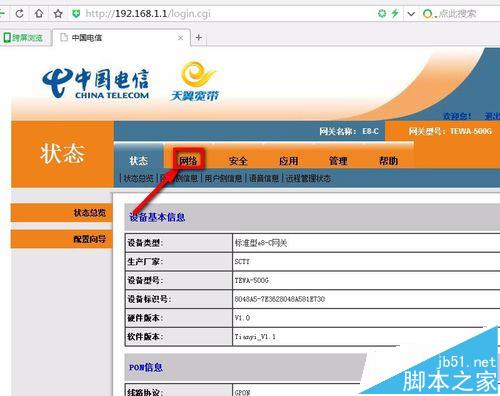500x396 pixels.
Task: Click the green security shield icon
Action: click(x=76, y=14)
